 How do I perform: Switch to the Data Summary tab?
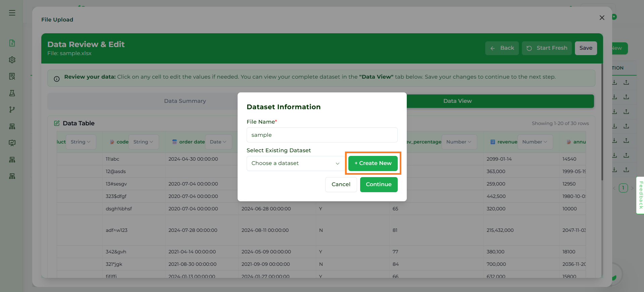(x=185, y=101)
